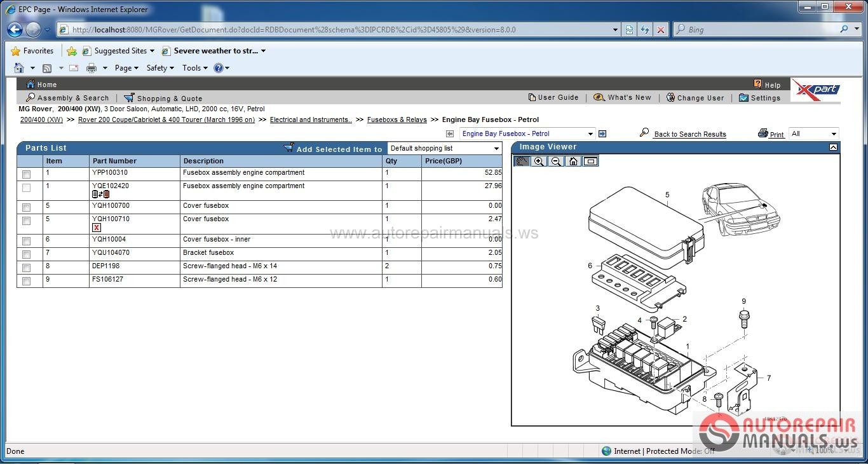Tick the checkbox for part FS106127
868x464 pixels.
point(26,281)
